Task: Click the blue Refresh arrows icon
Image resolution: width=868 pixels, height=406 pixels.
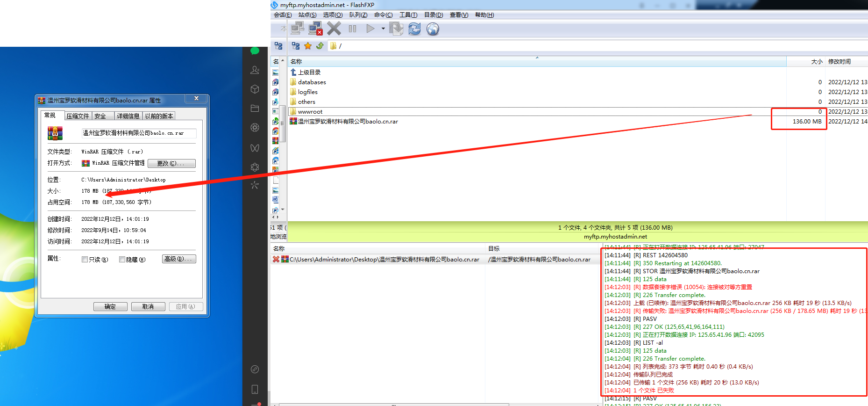Action: pos(414,29)
